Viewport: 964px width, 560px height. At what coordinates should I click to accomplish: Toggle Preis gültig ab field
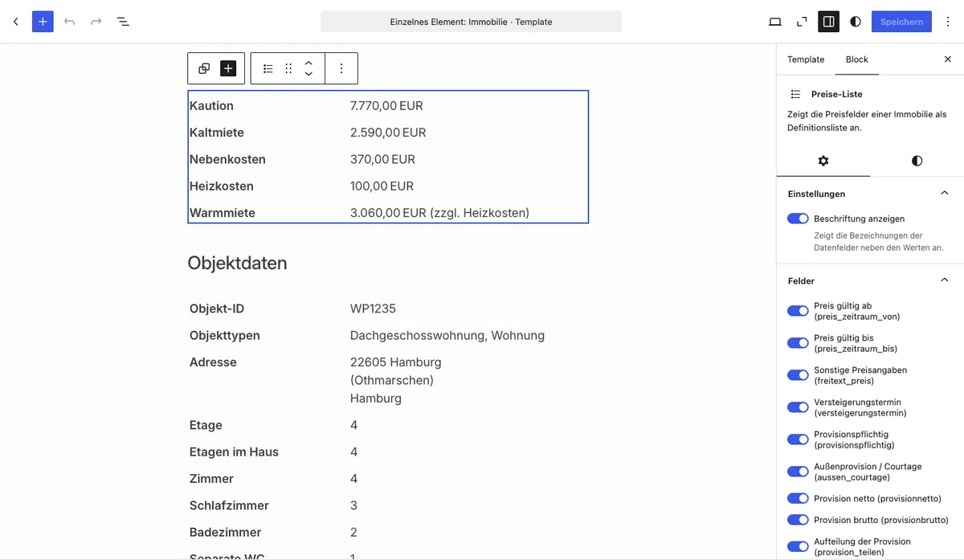pos(798,311)
